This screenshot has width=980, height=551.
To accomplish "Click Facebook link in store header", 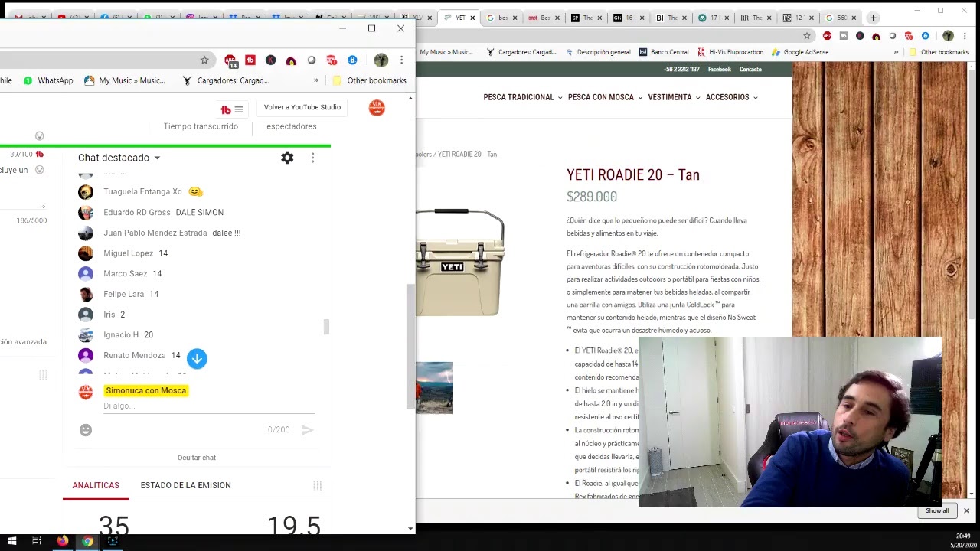I will 719,70.
